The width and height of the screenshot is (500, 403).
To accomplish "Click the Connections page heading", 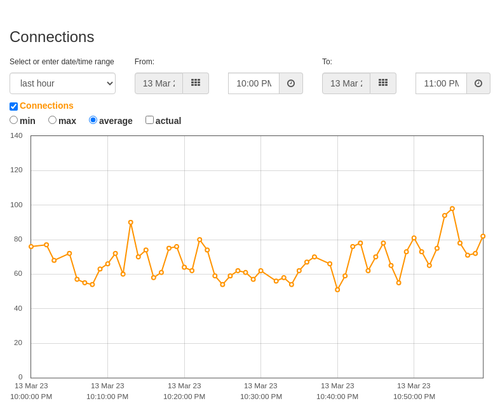I will click(x=52, y=37).
